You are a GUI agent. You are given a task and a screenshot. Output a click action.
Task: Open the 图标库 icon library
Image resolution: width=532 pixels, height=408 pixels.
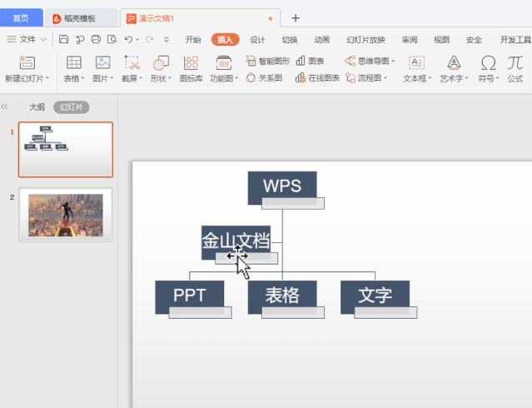pyautogui.click(x=191, y=62)
